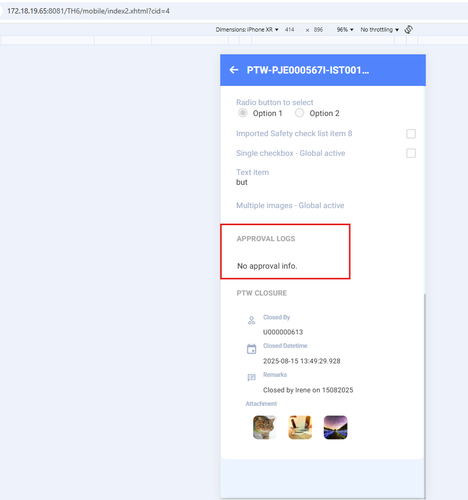The width and height of the screenshot is (468, 500).
Task: Rotate device orientation icon in toolbar
Action: coord(409,29)
